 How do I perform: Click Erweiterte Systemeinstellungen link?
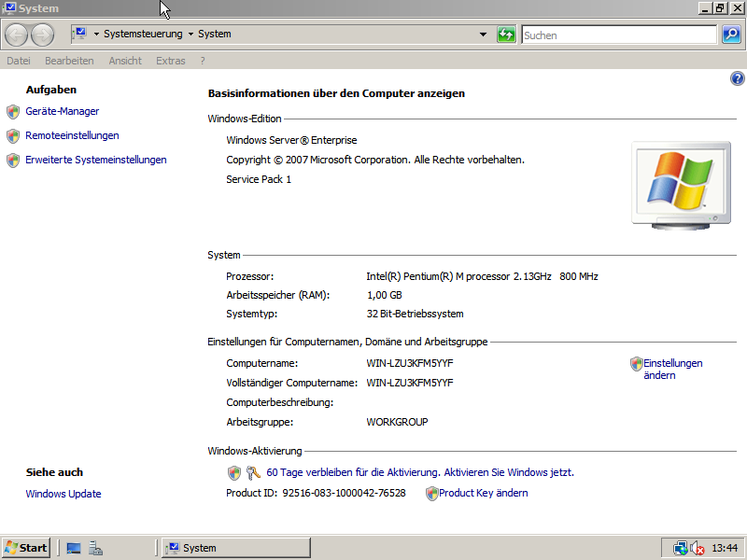95,160
